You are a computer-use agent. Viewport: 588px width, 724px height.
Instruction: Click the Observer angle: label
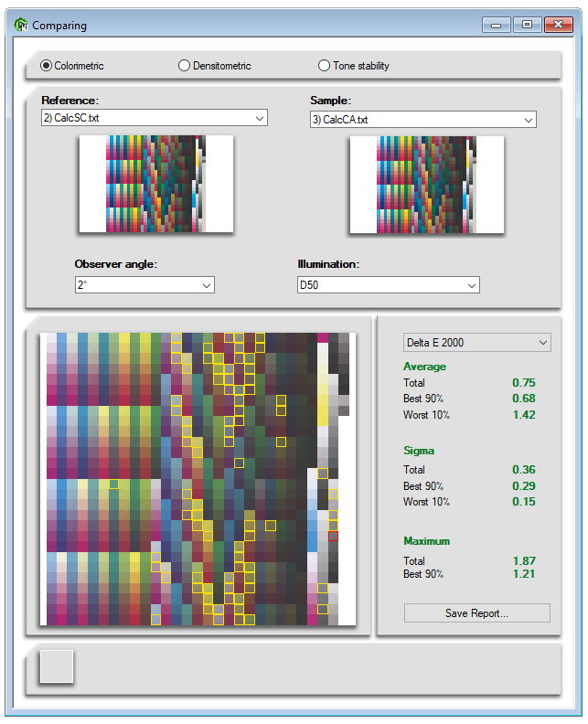[115, 264]
